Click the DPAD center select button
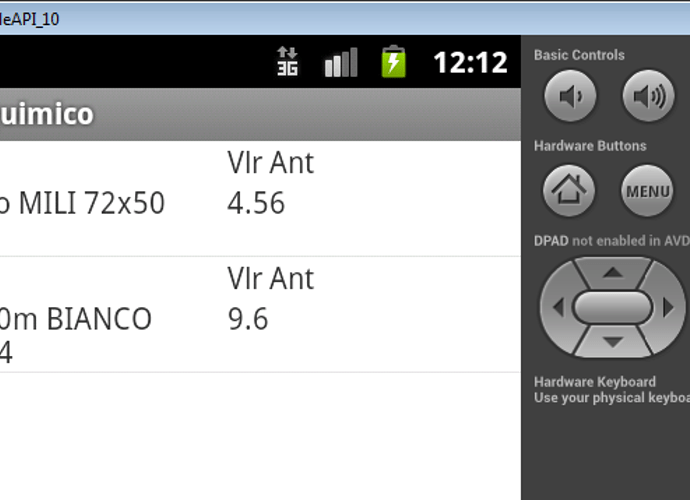 click(613, 307)
